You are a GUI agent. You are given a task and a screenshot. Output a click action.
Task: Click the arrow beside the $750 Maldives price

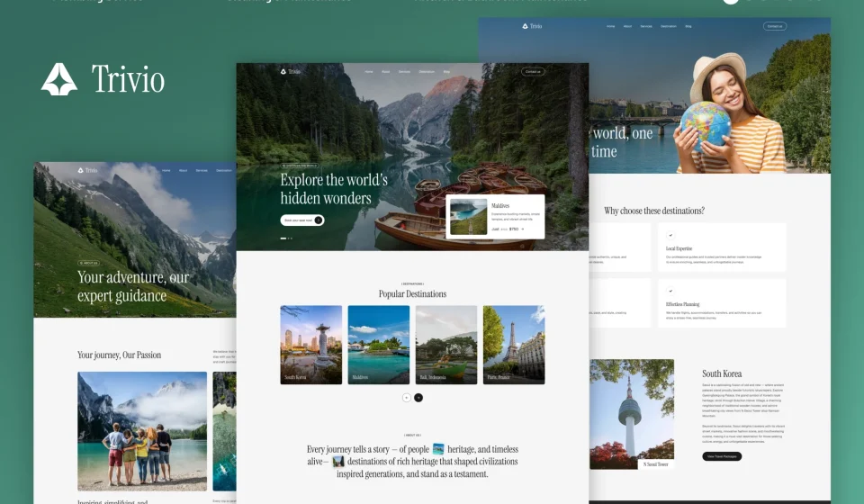coord(522,229)
